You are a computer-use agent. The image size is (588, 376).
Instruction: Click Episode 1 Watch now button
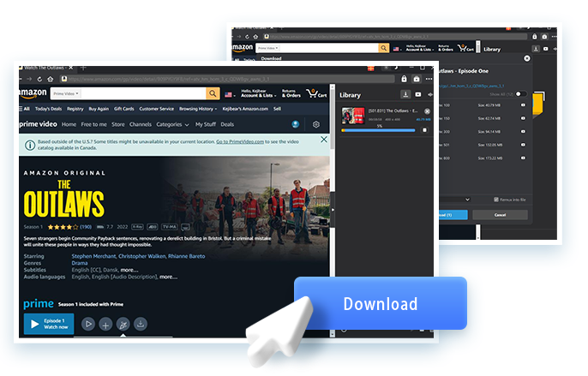click(x=49, y=324)
